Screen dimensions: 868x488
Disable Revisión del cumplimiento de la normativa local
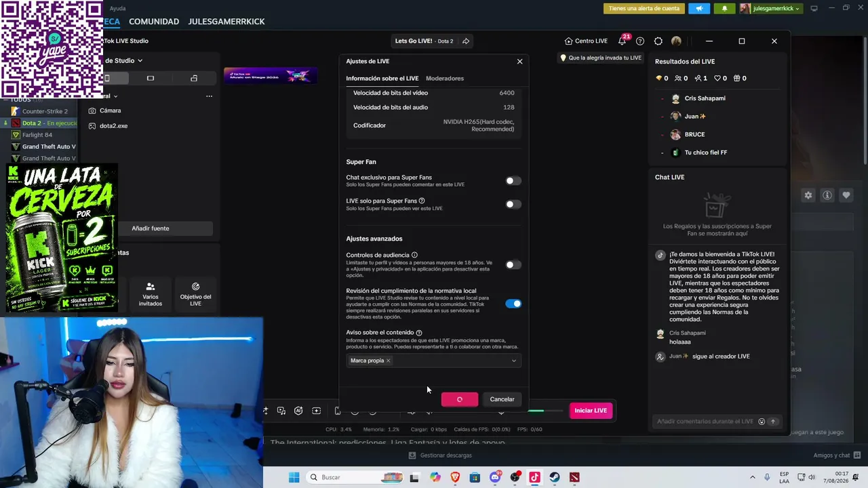513,304
